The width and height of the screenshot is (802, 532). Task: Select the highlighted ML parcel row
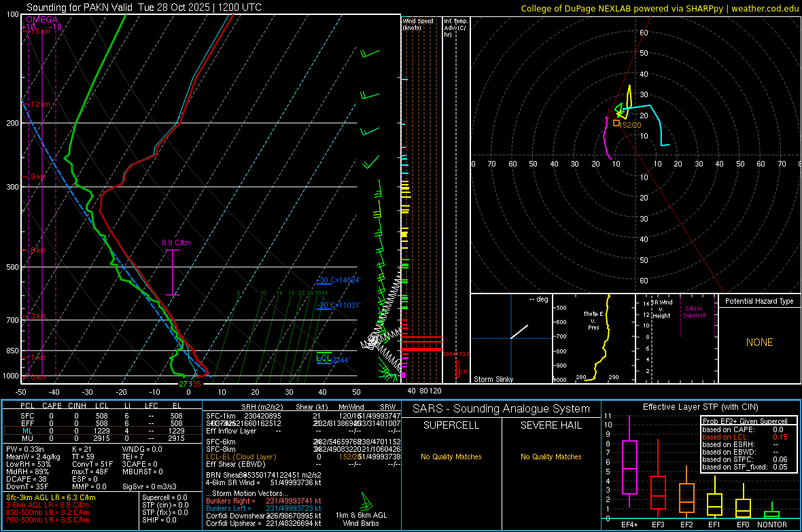coord(103,431)
